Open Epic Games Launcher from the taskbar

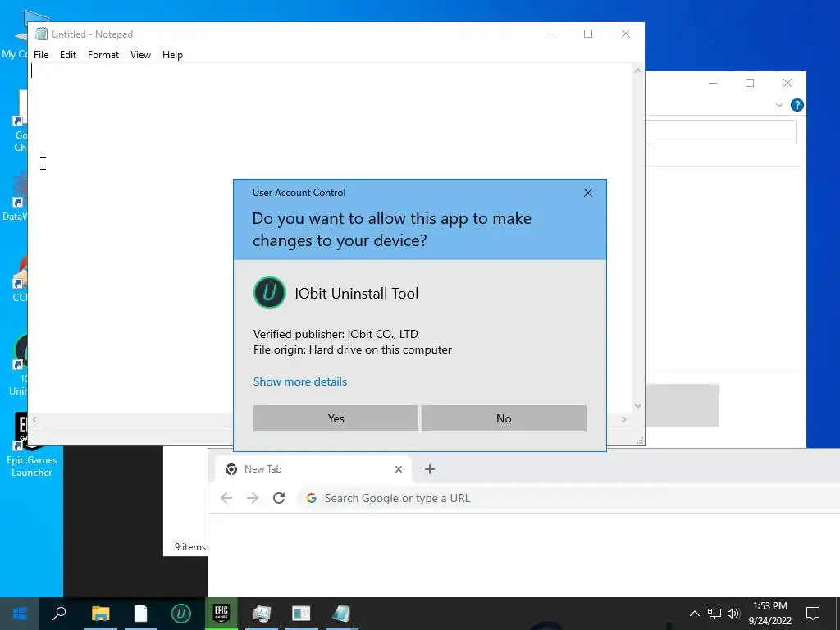point(221,614)
